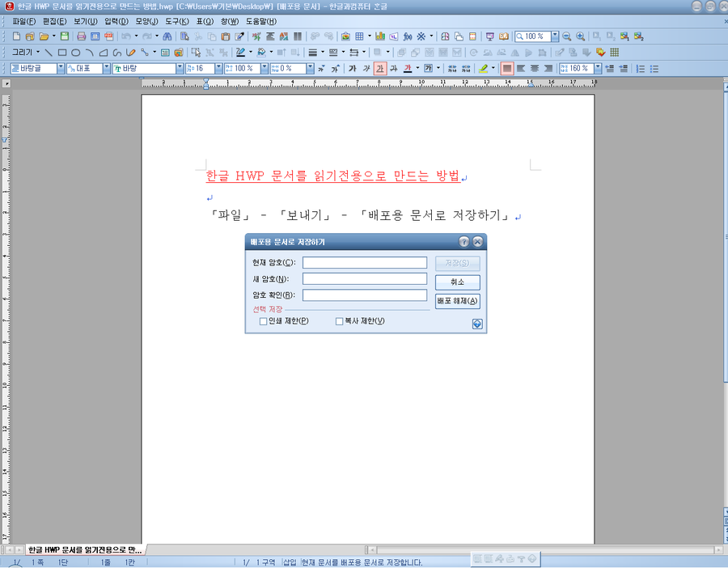Screen dimensions: 728x568
Task: Toggle bold formatting (가 button)
Action: 353,69
